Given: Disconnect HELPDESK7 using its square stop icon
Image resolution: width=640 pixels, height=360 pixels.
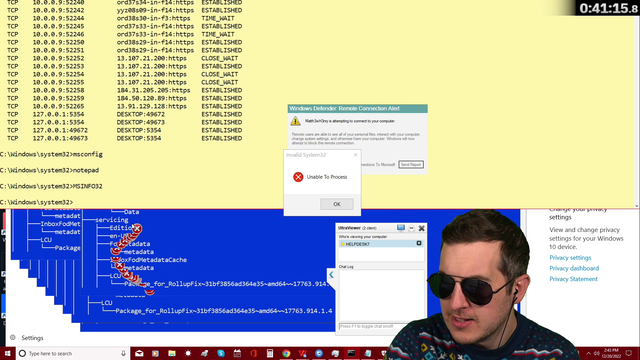Looking at the screenshot, I should click(x=419, y=243).
